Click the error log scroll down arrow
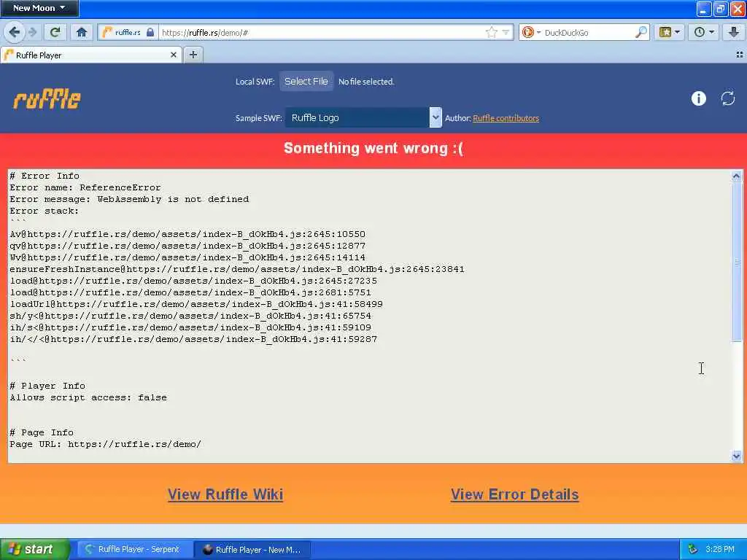Screen dimensions: 747x560 coord(737,456)
